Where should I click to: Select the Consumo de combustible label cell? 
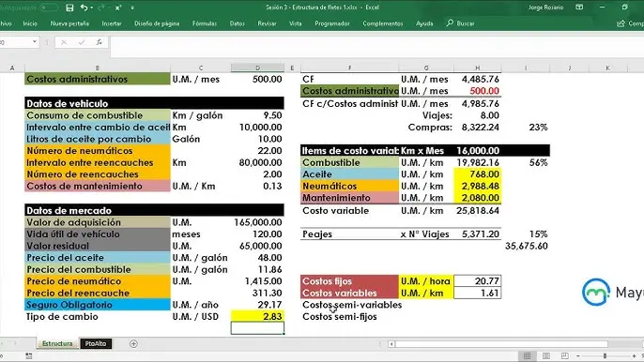click(98, 115)
